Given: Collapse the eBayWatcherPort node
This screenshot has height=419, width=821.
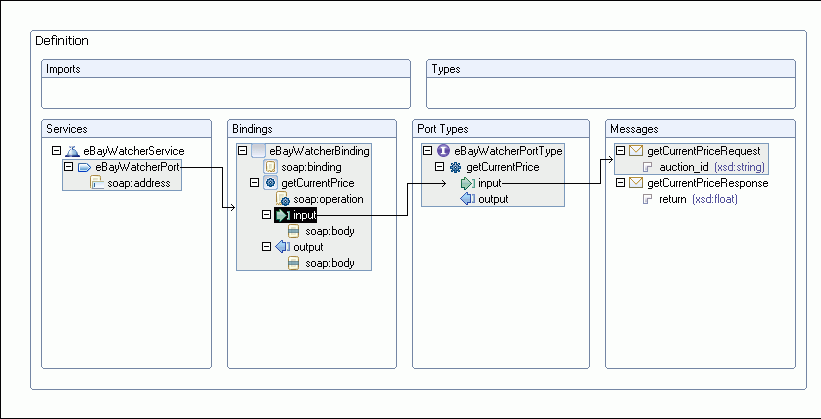Looking at the screenshot, I should (x=69, y=167).
